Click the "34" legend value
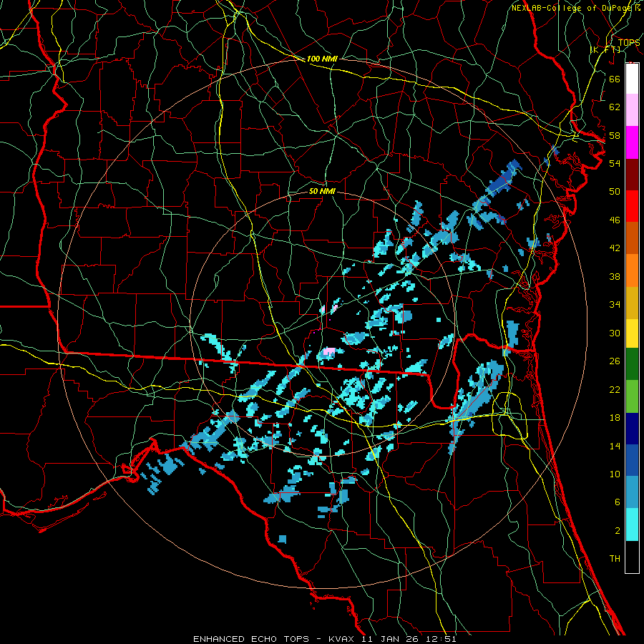 (615, 305)
